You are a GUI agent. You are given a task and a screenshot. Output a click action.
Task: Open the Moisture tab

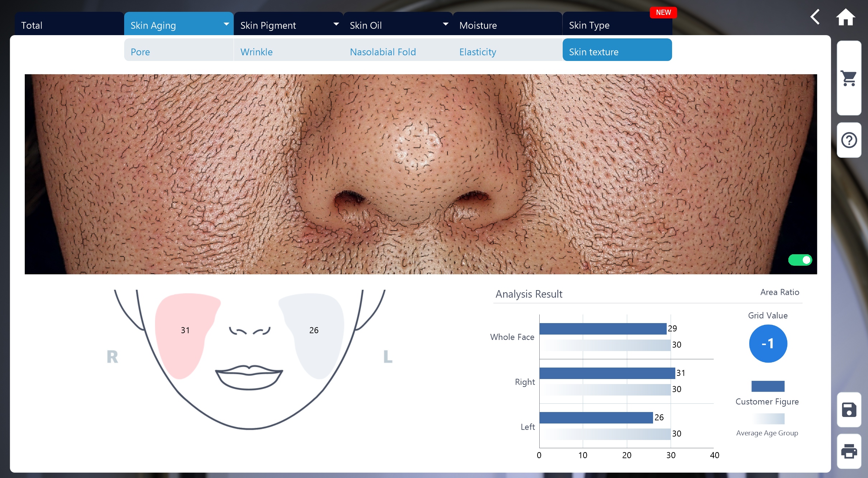tap(507, 24)
